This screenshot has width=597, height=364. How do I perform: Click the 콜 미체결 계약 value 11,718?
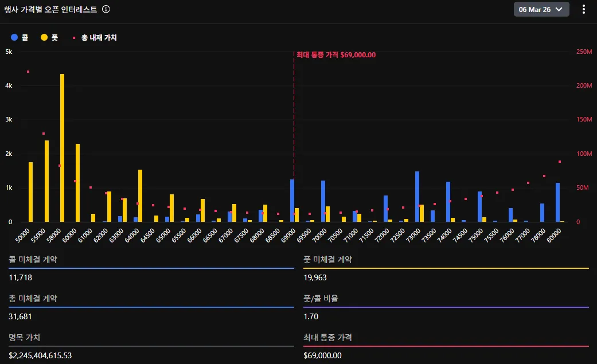20,277
